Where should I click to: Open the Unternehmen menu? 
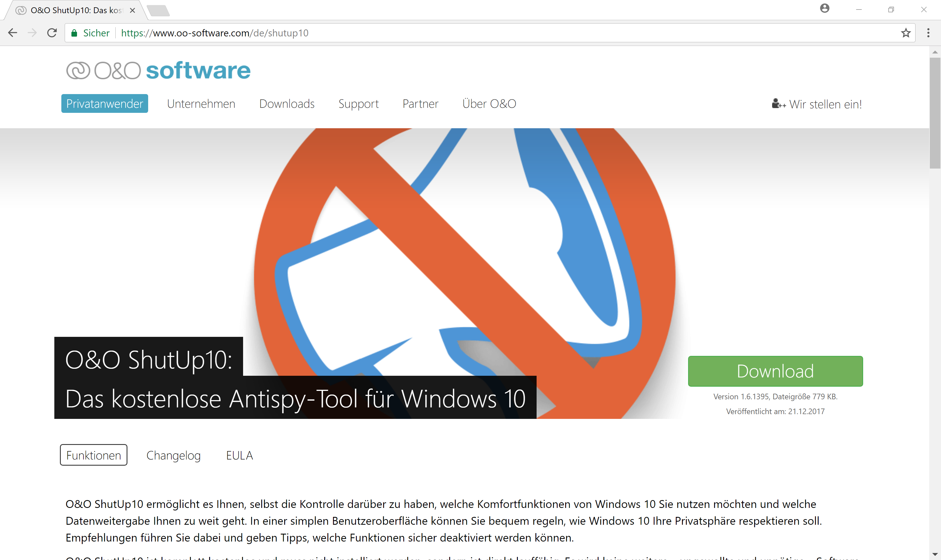(x=201, y=104)
